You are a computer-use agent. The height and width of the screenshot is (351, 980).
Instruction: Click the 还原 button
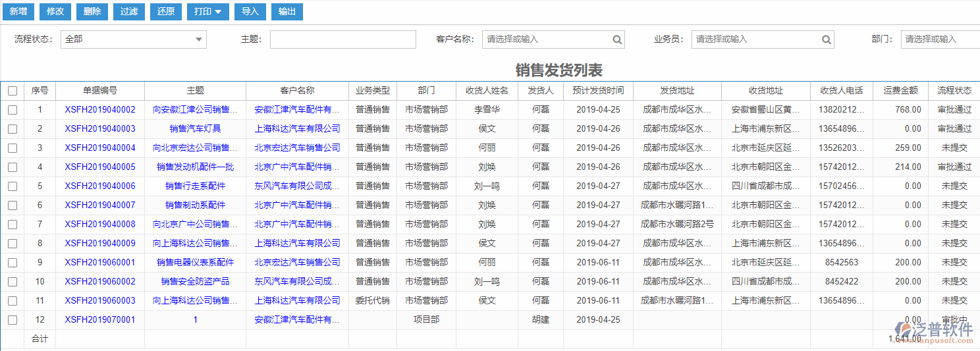(x=166, y=11)
